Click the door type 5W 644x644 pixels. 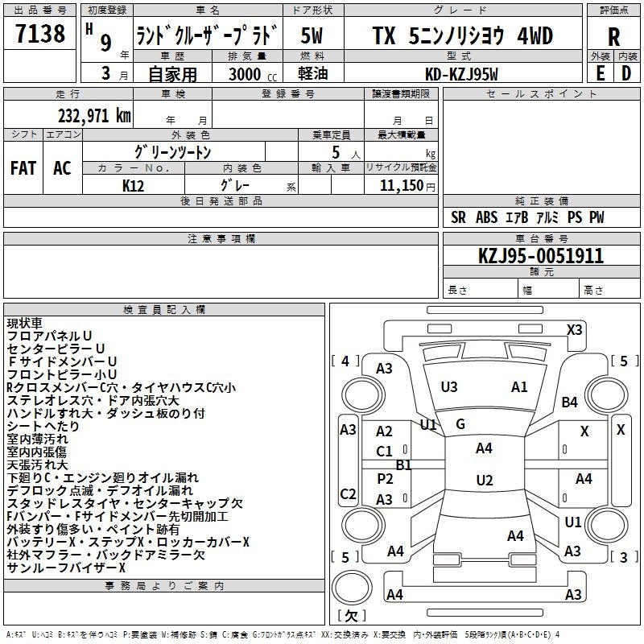pos(312,35)
